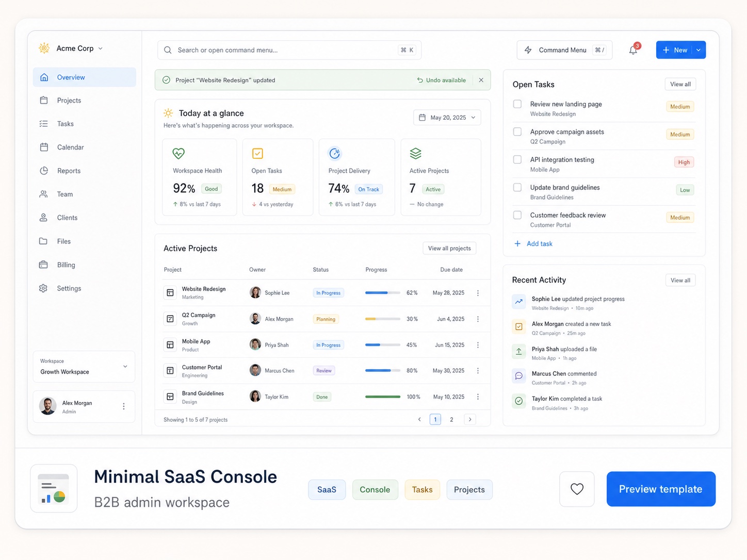747x560 pixels.
Task: Click View all projects button
Action: [449, 248]
